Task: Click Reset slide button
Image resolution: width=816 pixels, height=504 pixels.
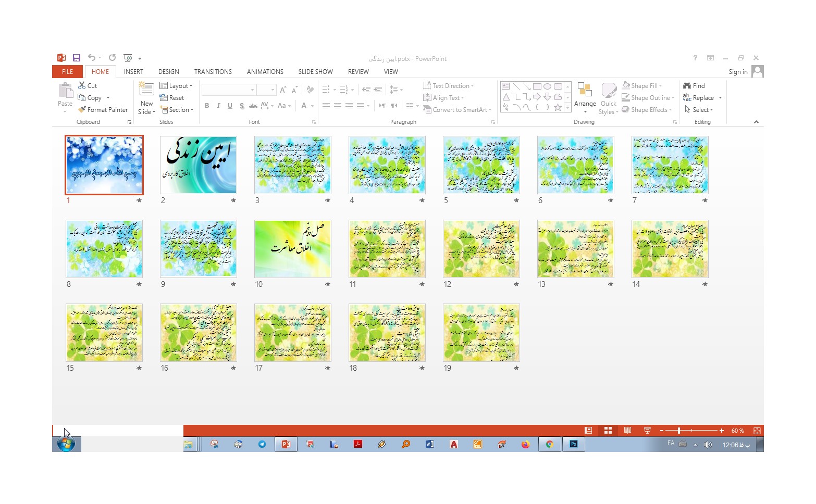Action: pos(172,97)
